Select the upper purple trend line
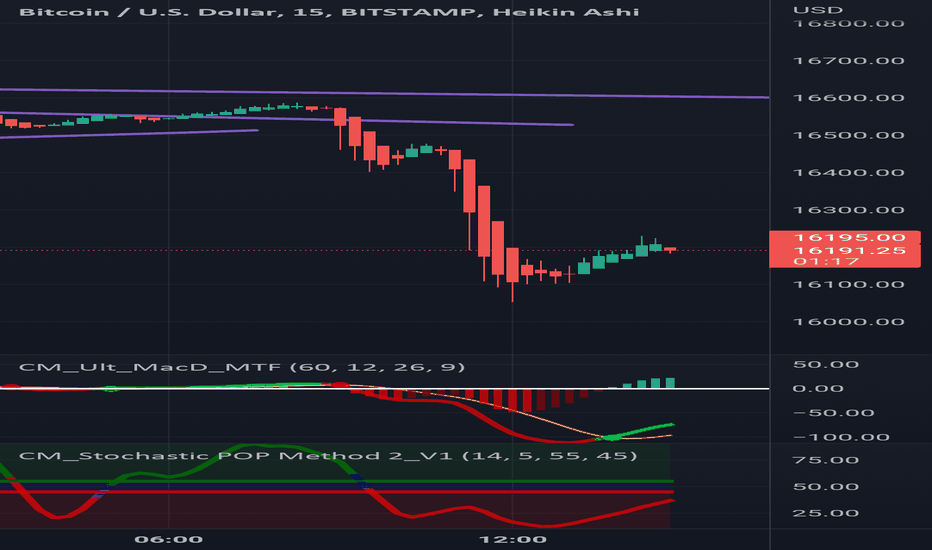This screenshot has width=932, height=550. (x=385, y=93)
